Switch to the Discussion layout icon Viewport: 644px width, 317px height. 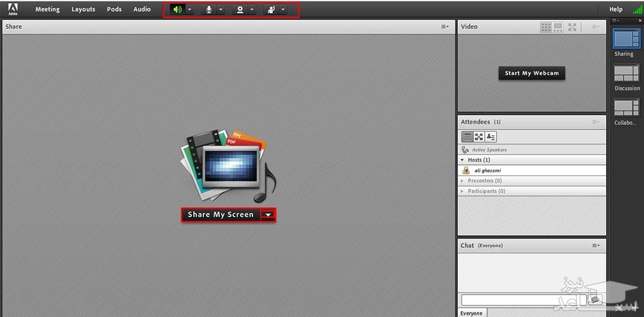[x=626, y=73]
